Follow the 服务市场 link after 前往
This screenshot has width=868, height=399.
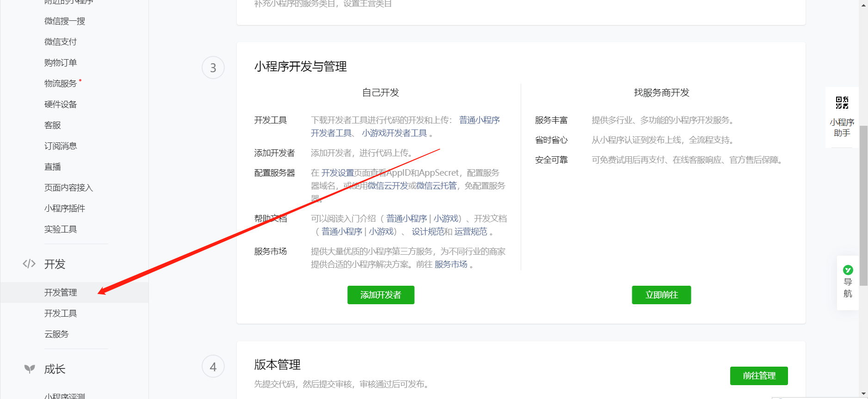tap(451, 264)
